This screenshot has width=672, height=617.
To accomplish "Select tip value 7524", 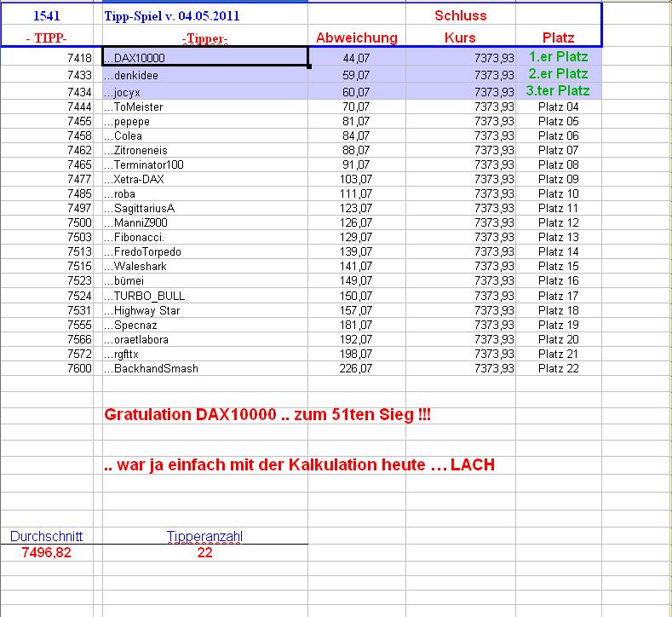I will tap(47, 296).
